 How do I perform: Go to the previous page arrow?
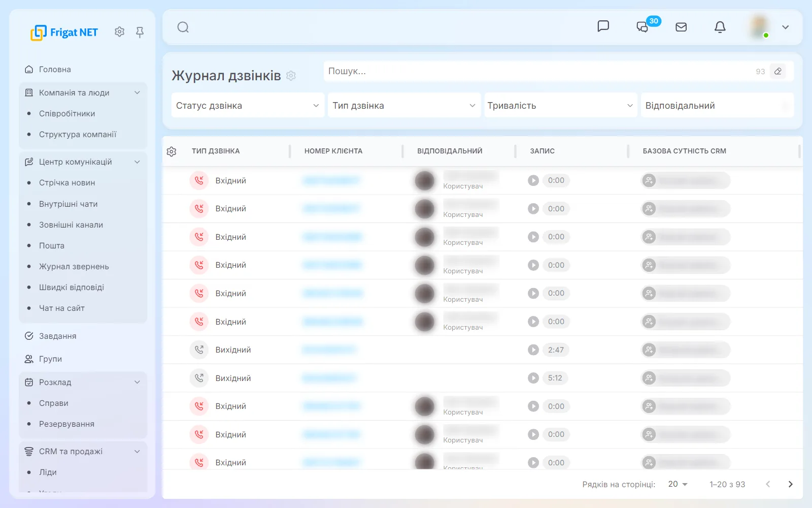click(768, 484)
